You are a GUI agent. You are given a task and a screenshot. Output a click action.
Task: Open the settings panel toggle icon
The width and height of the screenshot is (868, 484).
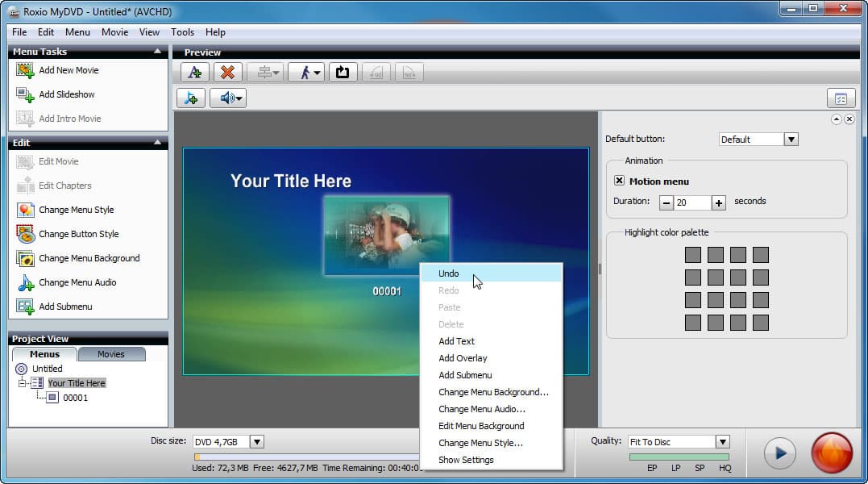[x=841, y=98]
